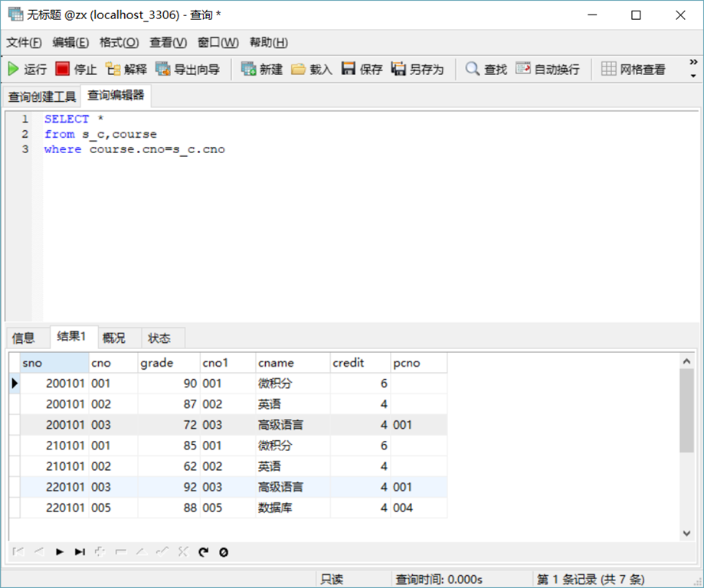The height and width of the screenshot is (588, 704).
Task: Select the grade cell 88
Action: 169,508
